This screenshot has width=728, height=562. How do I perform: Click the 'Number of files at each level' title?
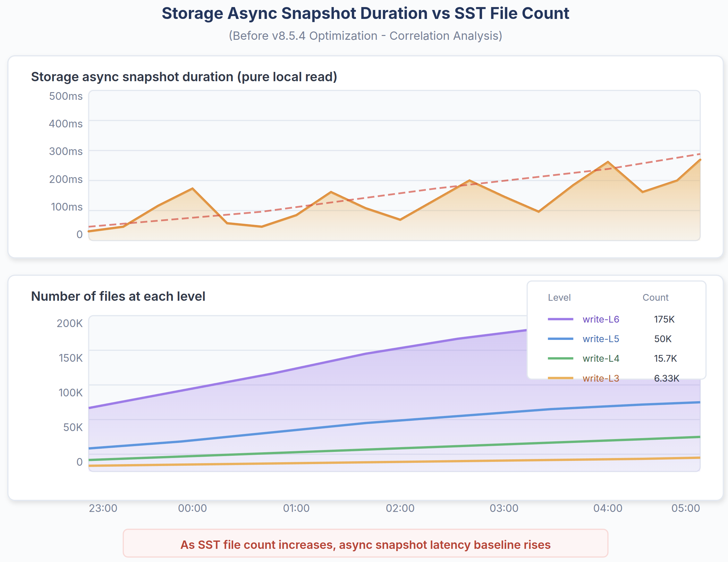[x=118, y=296]
